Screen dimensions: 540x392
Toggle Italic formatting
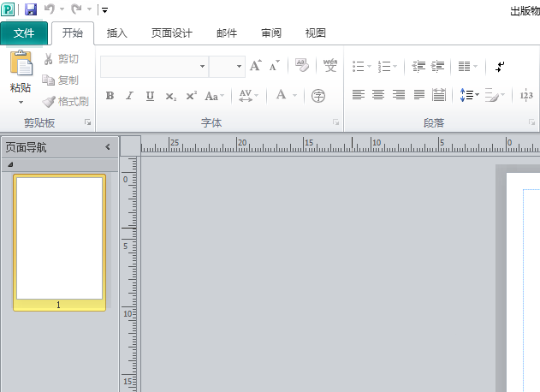(x=130, y=96)
